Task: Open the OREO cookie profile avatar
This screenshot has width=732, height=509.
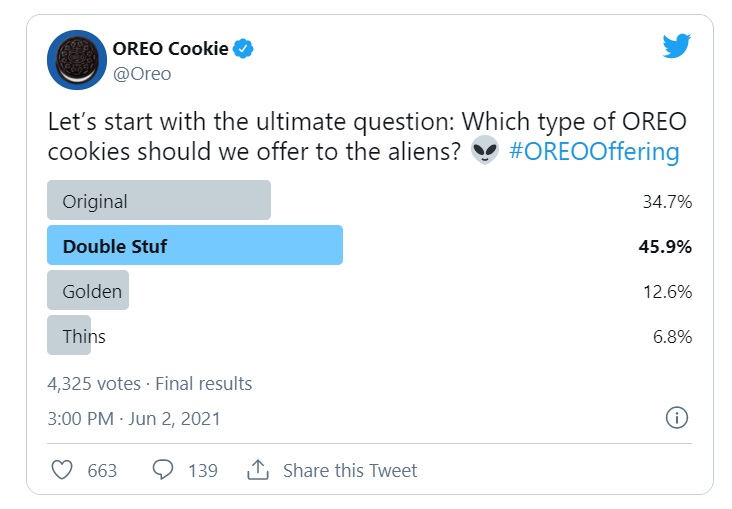Action: coord(77,60)
